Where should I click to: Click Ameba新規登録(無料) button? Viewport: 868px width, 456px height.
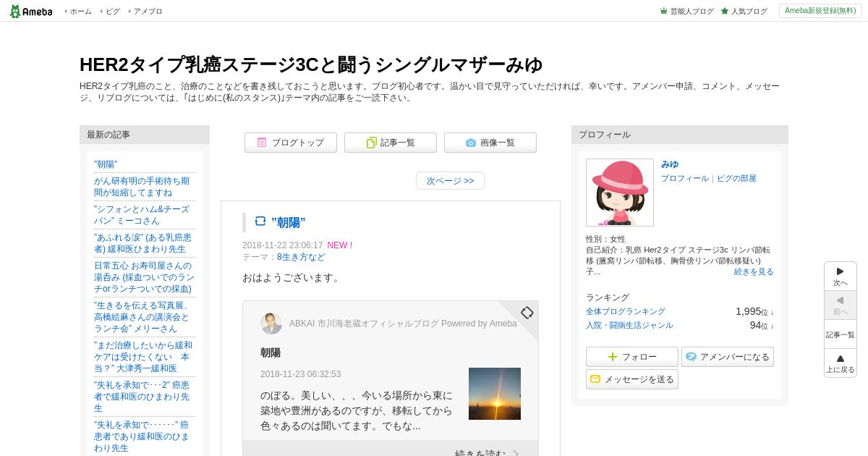[820, 11]
